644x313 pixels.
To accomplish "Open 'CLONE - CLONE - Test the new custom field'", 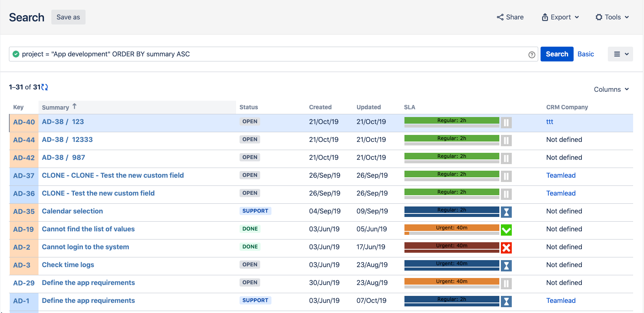I will [x=113, y=175].
